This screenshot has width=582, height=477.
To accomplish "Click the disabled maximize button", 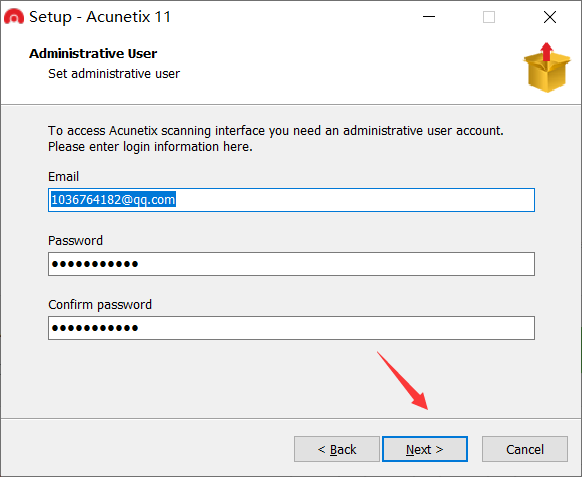I will [x=489, y=17].
